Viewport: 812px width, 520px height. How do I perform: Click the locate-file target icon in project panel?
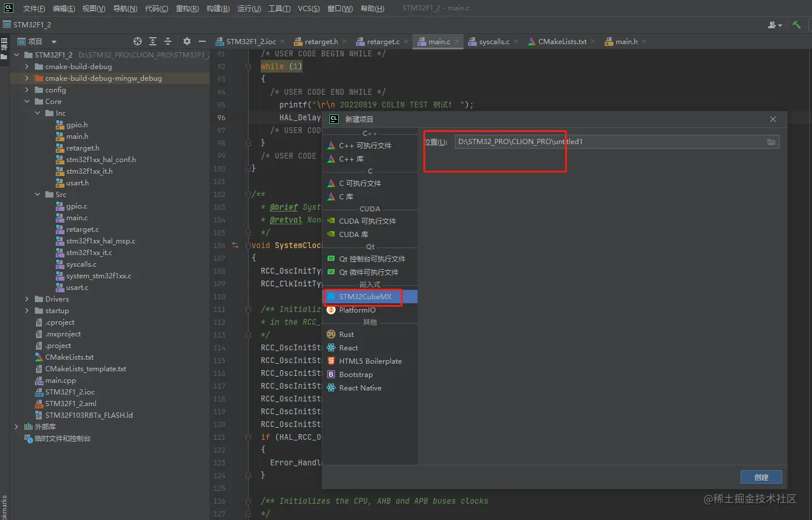pyautogui.click(x=138, y=41)
